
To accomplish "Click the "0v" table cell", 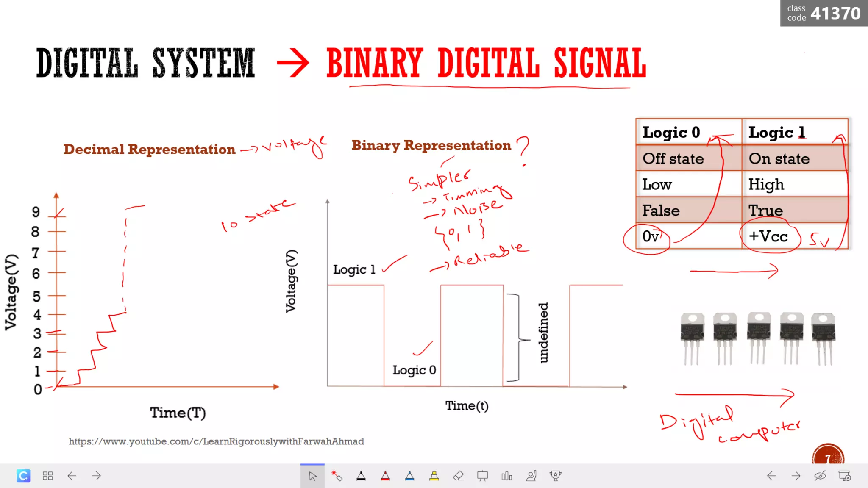I will point(689,236).
